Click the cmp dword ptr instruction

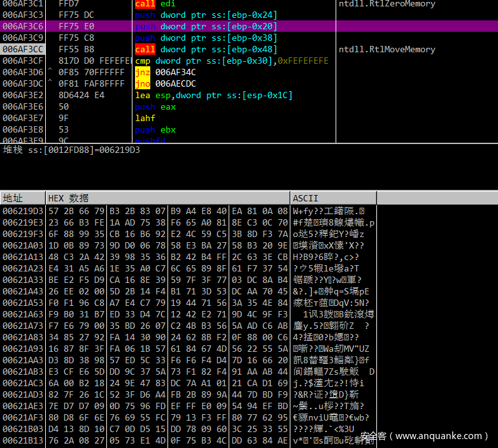[231, 61]
